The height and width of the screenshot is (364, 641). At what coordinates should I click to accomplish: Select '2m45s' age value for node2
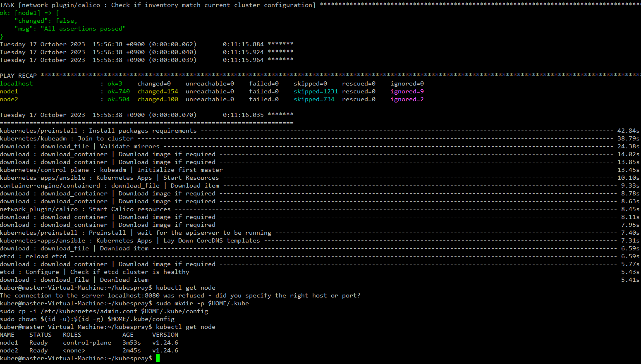tap(132, 350)
